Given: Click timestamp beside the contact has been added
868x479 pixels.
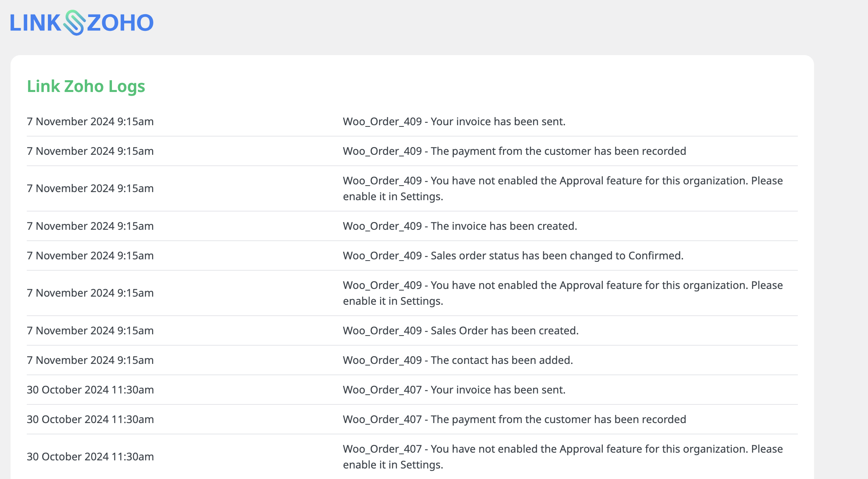Looking at the screenshot, I should [x=90, y=360].
